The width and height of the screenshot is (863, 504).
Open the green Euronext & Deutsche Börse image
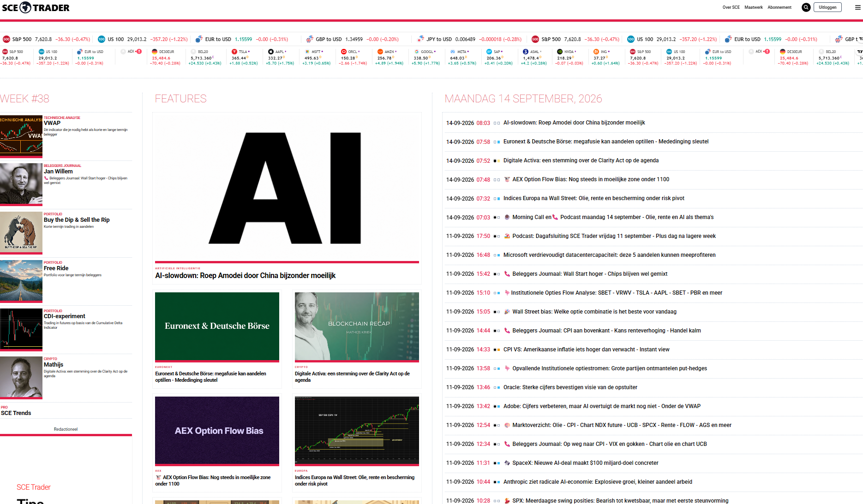click(217, 326)
